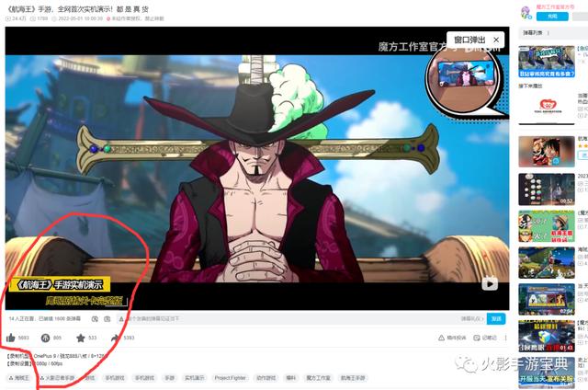The image size is (588, 390).
Task: Open the uploader avatar
Action: pyautogui.click(x=526, y=12)
